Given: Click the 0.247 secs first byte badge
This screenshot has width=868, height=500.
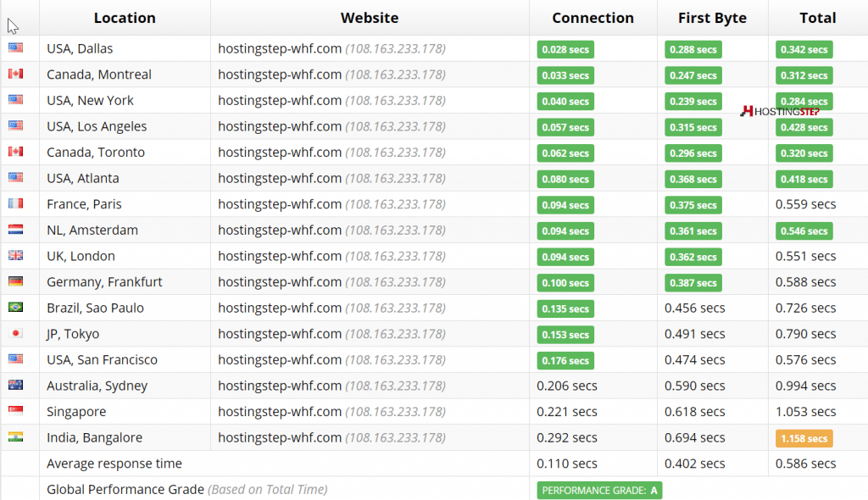Looking at the screenshot, I should coord(693,75).
